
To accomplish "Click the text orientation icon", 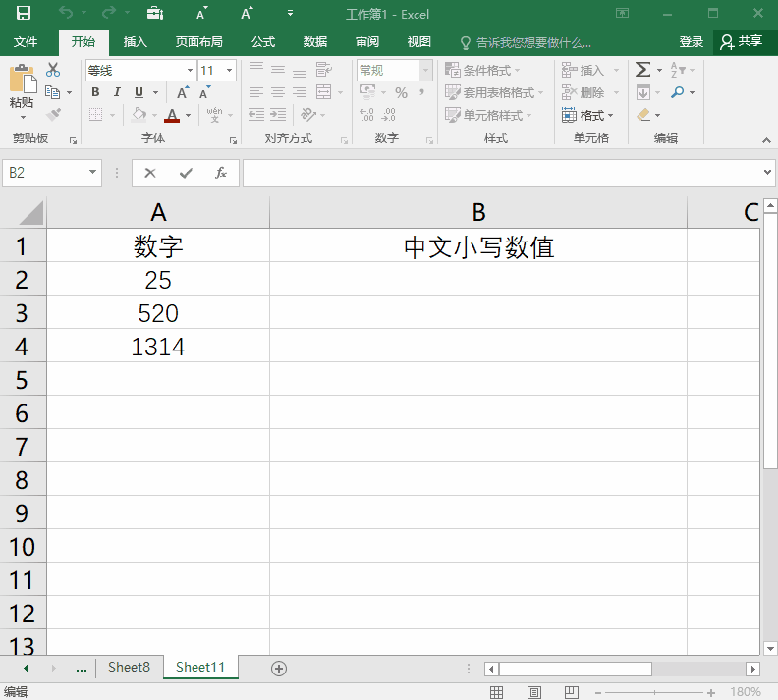I will pos(308,115).
